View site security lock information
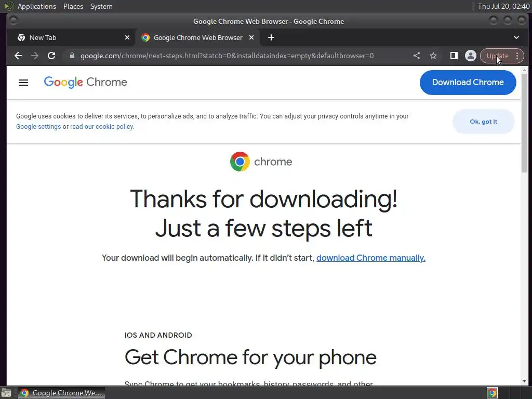 pyautogui.click(x=72, y=56)
